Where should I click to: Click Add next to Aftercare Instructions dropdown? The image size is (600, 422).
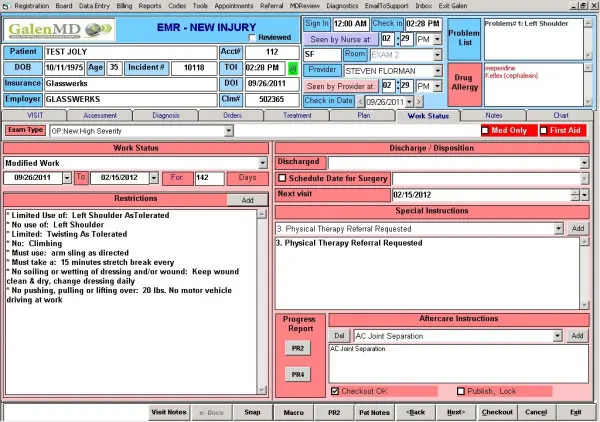tap(577, 336)
